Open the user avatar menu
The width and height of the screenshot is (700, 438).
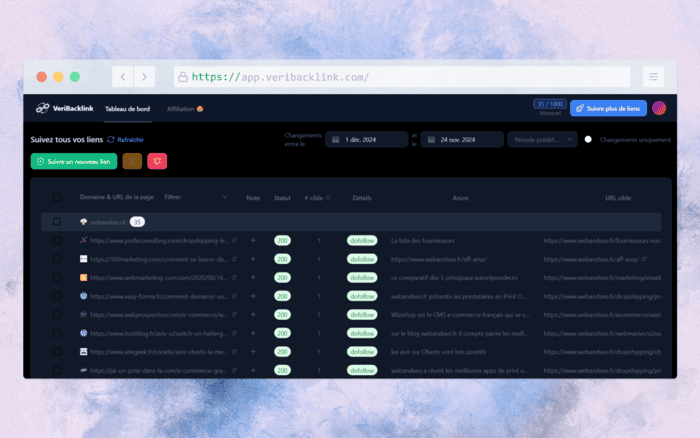[659, 108]
